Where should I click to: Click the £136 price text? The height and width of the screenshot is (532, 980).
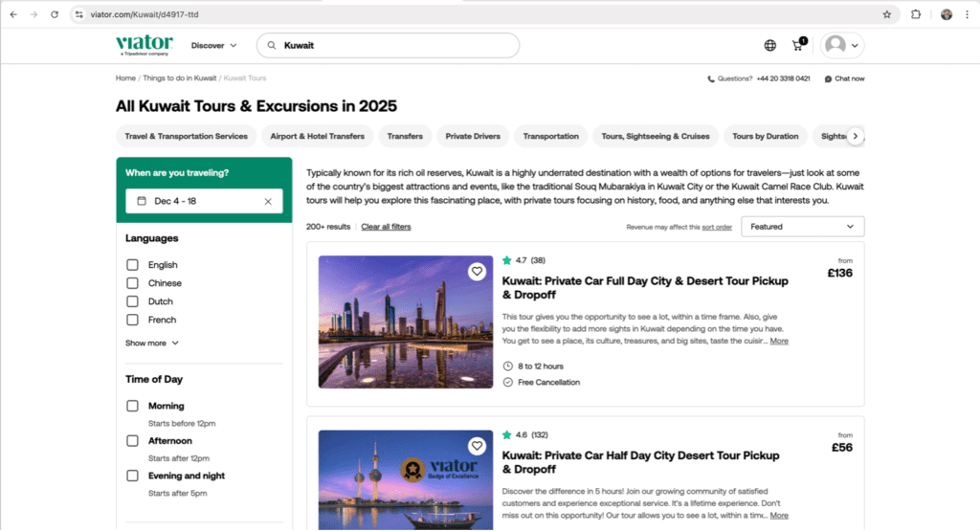tap(840, 274)
